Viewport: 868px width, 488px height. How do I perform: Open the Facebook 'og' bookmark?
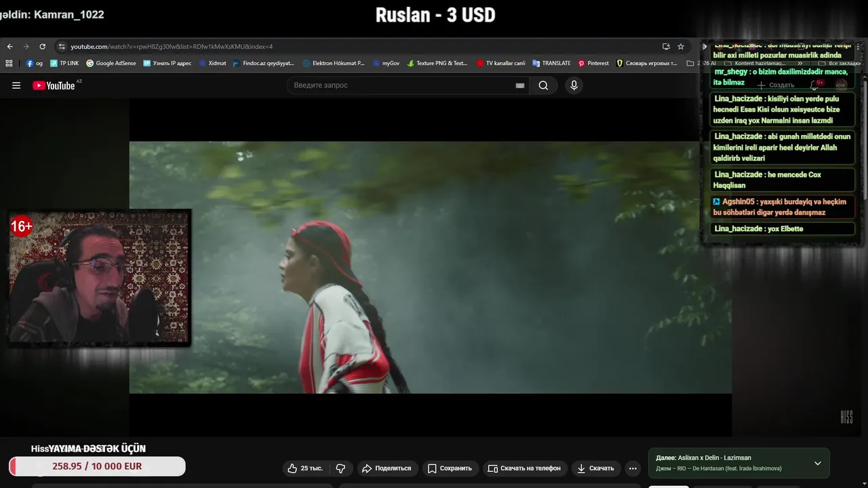[x=35, y=63]
